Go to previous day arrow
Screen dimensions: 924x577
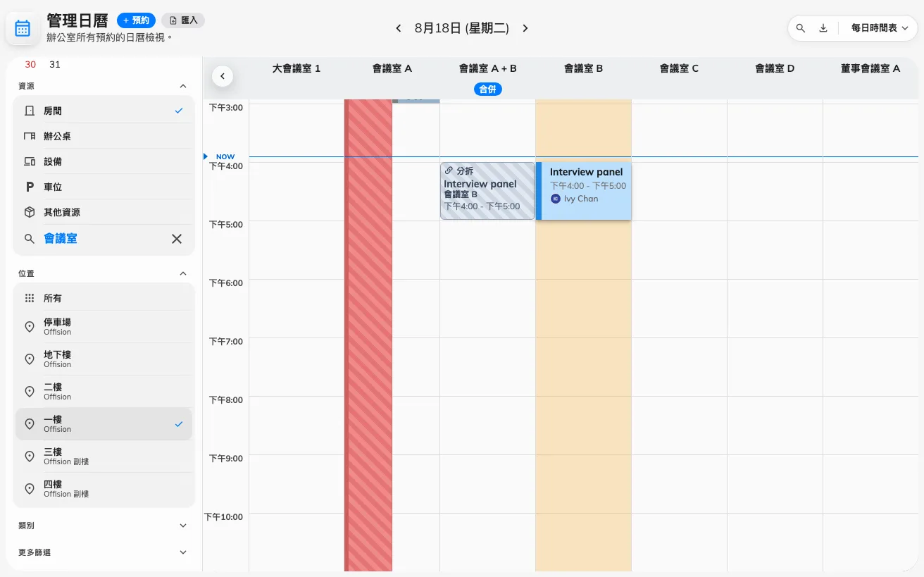[399, 28]
